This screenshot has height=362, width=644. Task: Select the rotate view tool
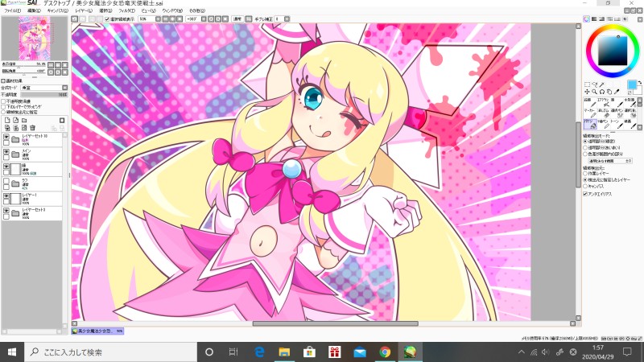click(x=602, y=92)
